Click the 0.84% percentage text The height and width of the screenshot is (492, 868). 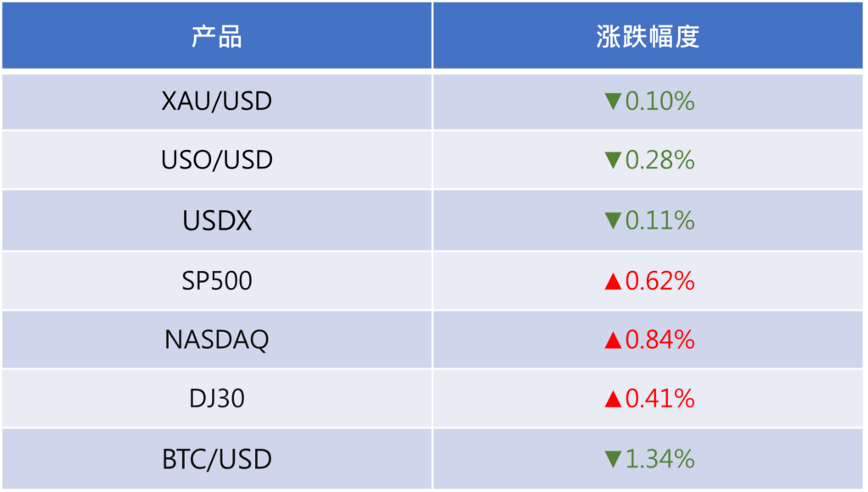[660, 340]
